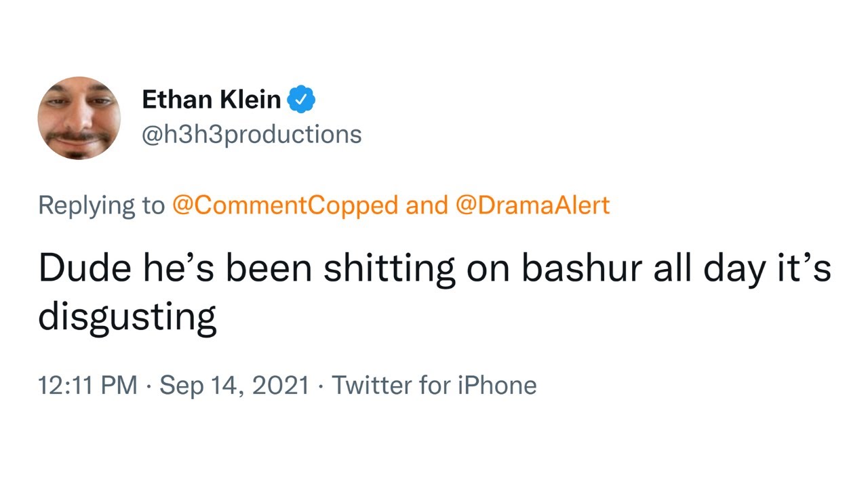Viewport: 868px width, 488px height.
Task: Click the "12:11 PM" timestamp
Action: coord(88,385)
